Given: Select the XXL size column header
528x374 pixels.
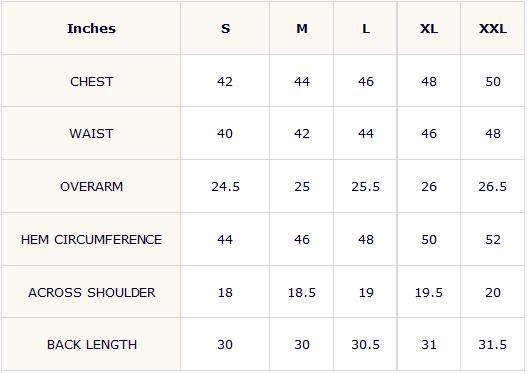Looking at the screenshot, I should point(493,28).
